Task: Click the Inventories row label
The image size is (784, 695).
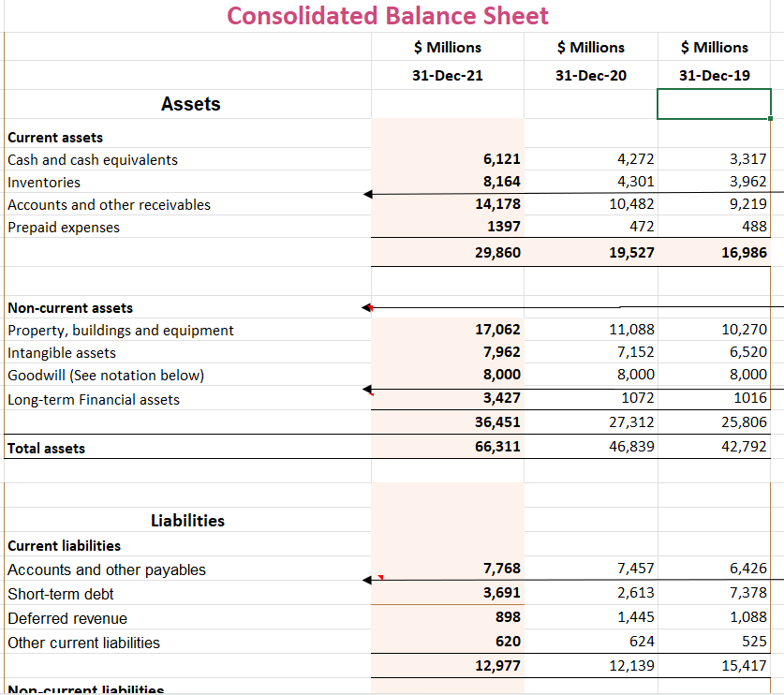Action: pos(44,183)
